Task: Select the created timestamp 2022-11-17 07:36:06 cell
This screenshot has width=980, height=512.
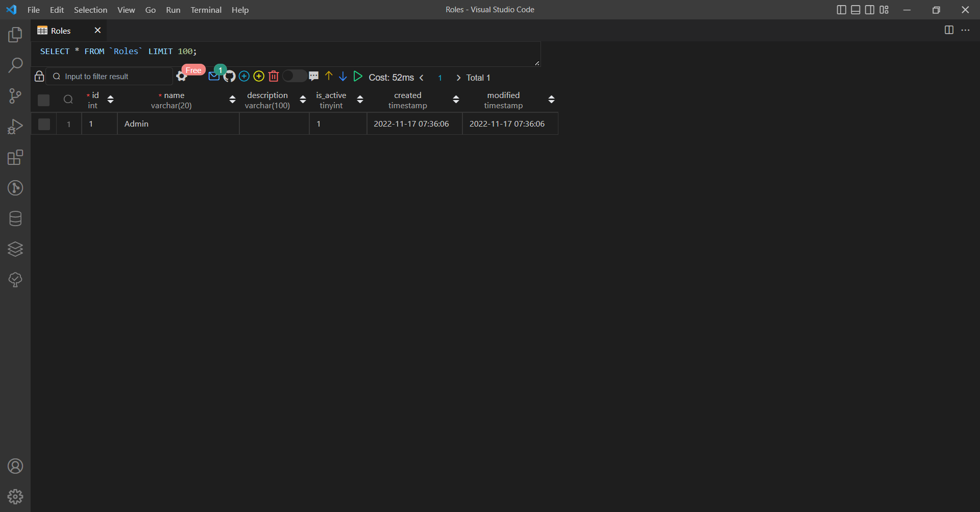Action: point(415,124)
